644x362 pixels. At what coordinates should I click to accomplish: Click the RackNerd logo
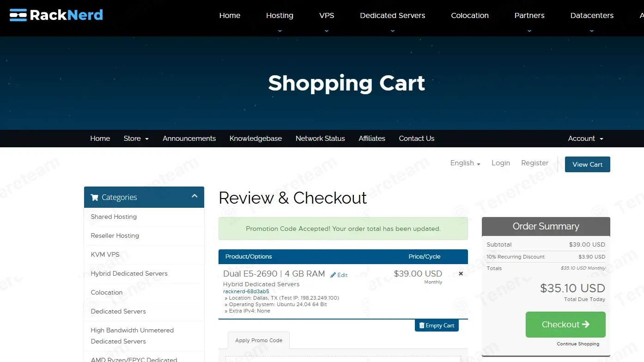(x=56, y=15)
